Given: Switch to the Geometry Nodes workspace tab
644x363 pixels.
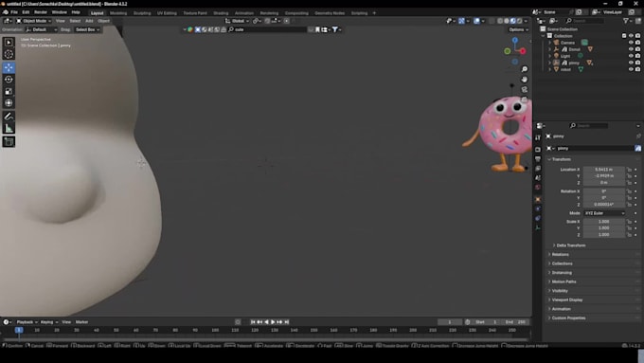Looking at the screenshot, I should pos(330,13).
